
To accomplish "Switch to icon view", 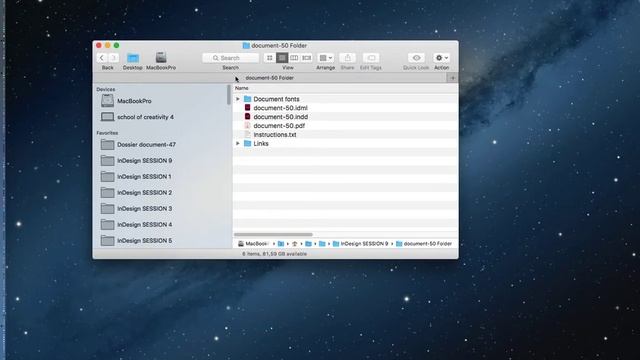I will [x=269, y=58].
